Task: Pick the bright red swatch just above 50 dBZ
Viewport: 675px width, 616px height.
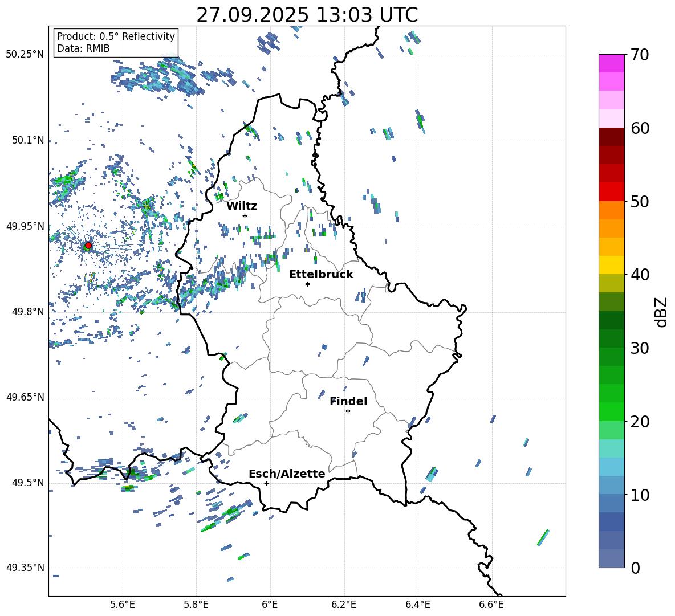Action: 612,191
